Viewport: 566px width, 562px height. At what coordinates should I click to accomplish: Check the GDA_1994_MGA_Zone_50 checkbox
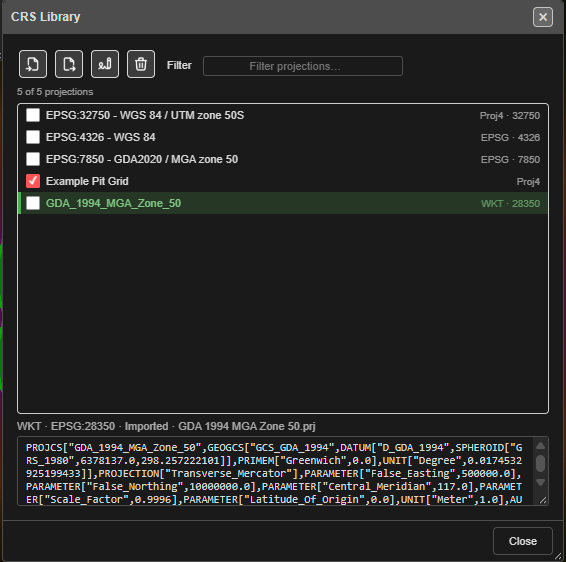click(33, 203)
